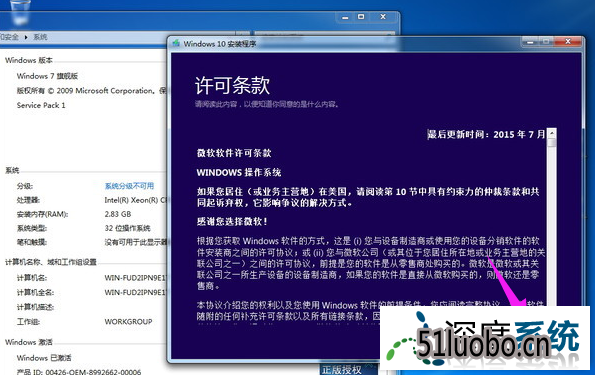Open the Recycle Bin desktop icon

tap(20, 11)
